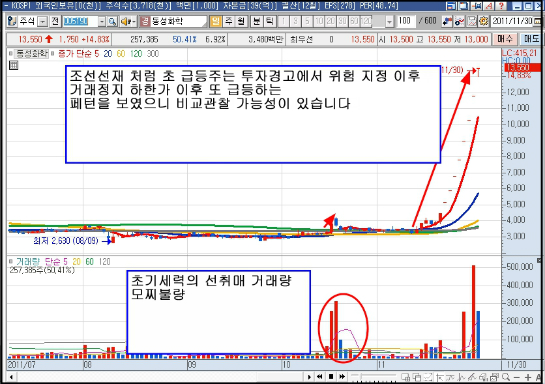Screen dimensions: 545x384
Task: Click the chart template icon beside the gear
Action: pos(472,22)
